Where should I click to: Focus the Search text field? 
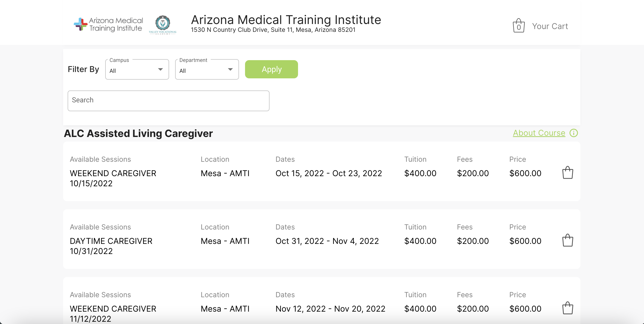[x=168, y=101]
